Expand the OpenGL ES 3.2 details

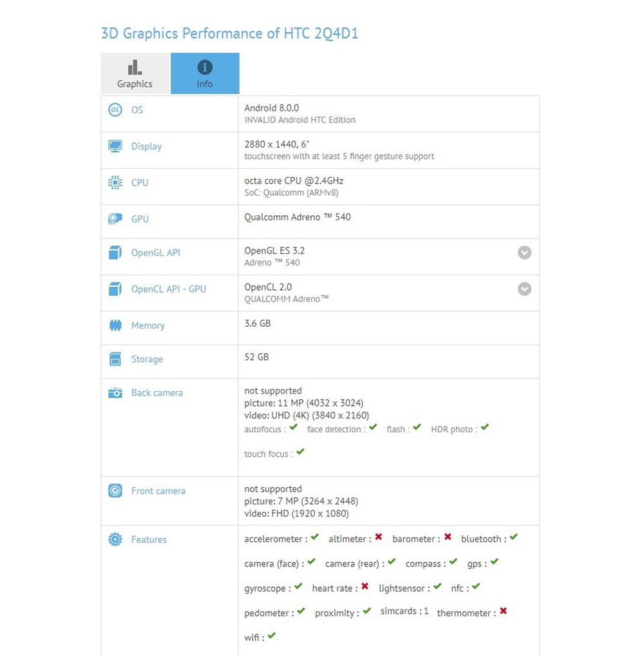click(x=525, y=253)
